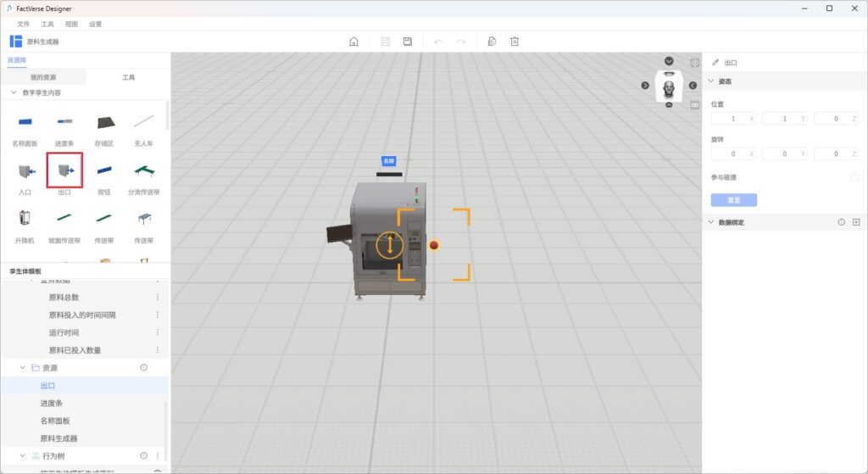Switch to the 工具 tab
Viewport: 868px width, 474px height.
pos(128,77)
